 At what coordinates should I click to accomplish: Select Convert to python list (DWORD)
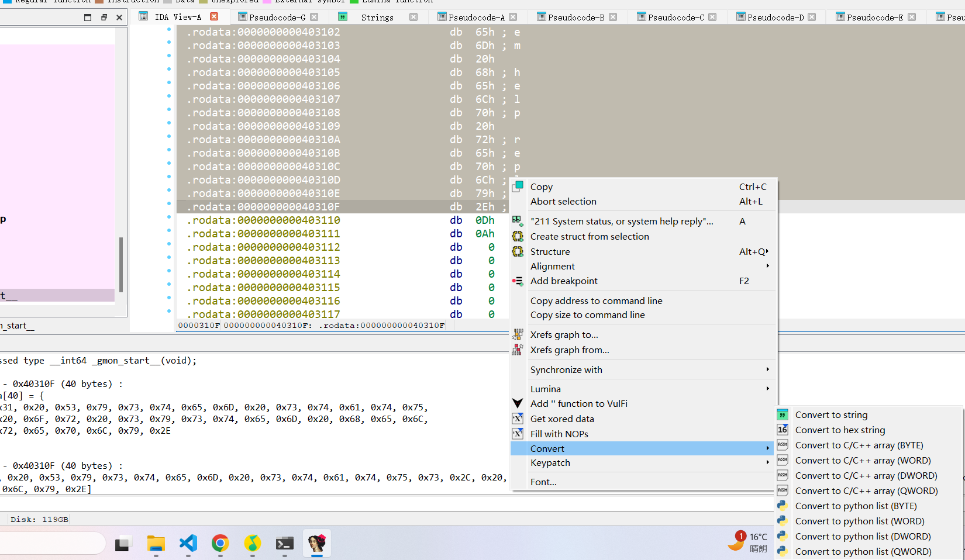(x=868, y=536)
